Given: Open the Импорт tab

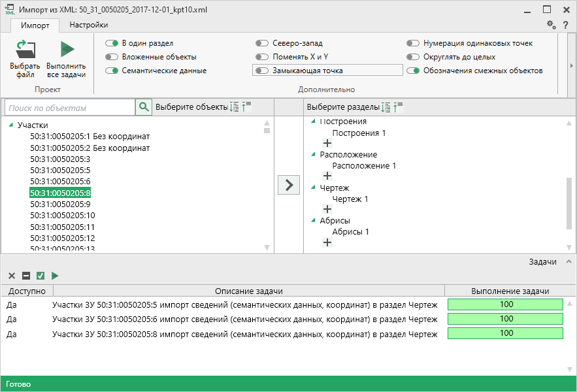Looking at the screenshot, I should (35, 25).
